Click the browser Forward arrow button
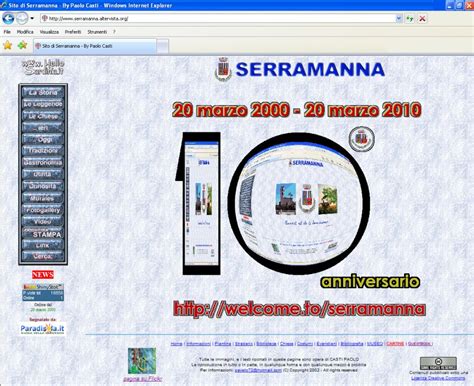This screenshot has height=386, width=474. [x=22, y=18]
